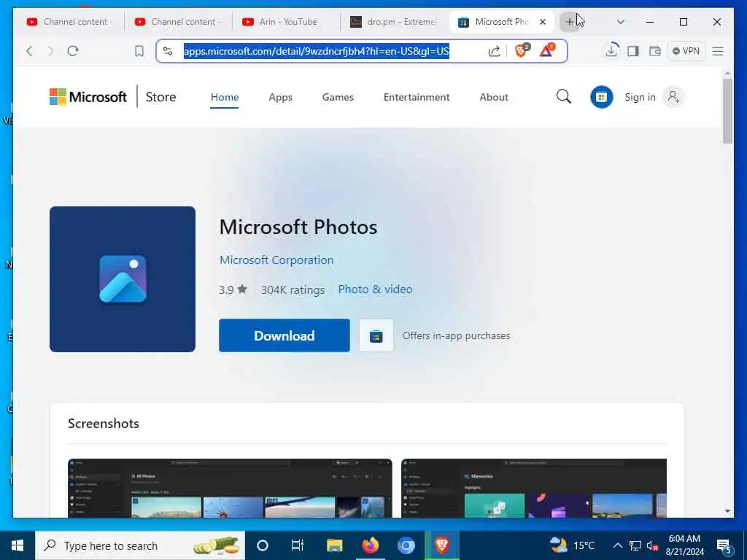Open the Windows Start menu
The width and height of the screenshot is (747, 560).
[x=18, y=545]
